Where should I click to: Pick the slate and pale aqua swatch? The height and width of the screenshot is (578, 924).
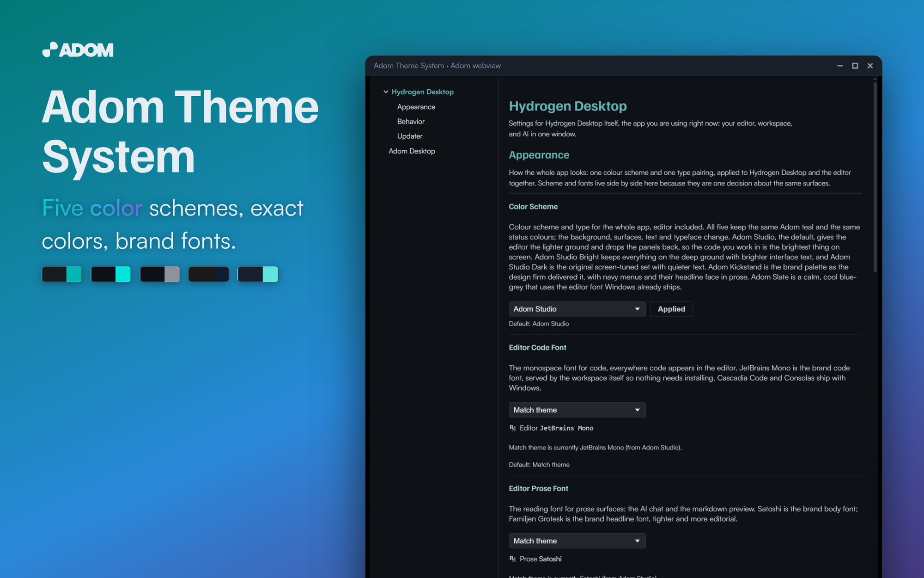click(257, 274)
